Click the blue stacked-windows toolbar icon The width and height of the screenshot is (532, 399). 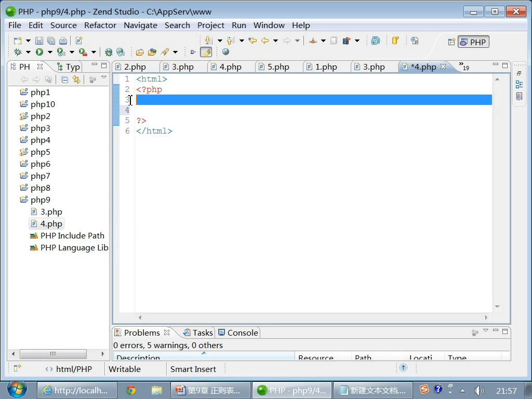(376, 41)
